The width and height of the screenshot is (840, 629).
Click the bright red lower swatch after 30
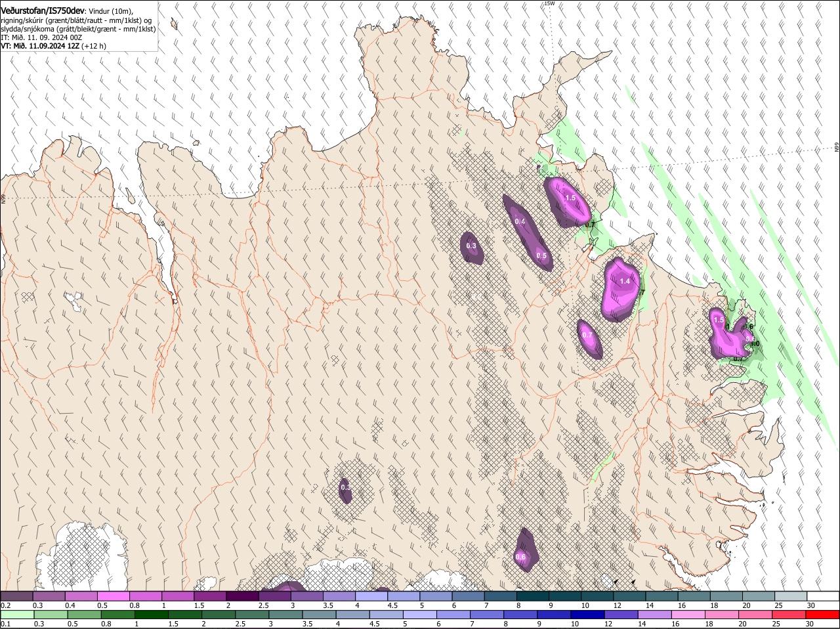point(823,615)
